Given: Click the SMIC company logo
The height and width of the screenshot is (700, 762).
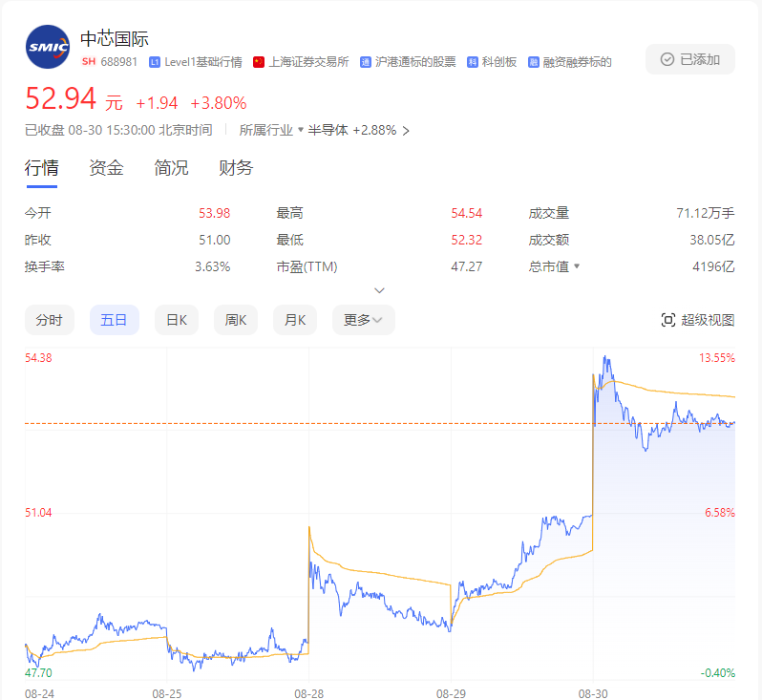Looking at the screenshot, I should [47, 48].
